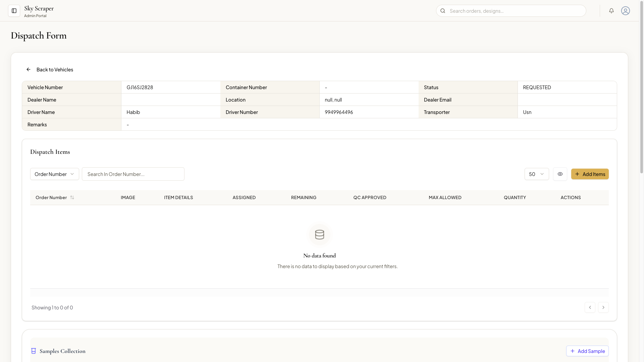Click the ITEM DETAILS column header
Screen dimensions: 644x362
click(178, 197)
